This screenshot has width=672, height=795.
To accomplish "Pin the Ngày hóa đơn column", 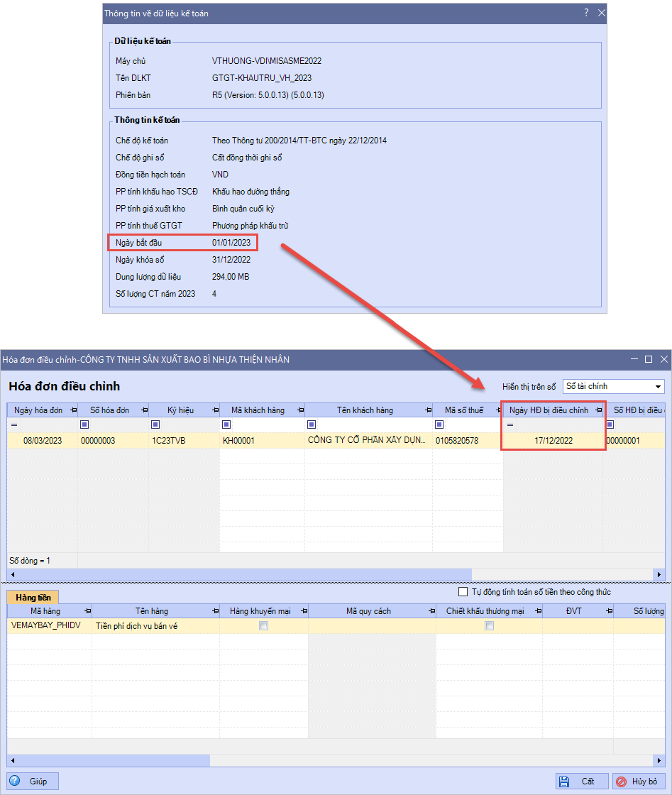I will click(73, 410).
